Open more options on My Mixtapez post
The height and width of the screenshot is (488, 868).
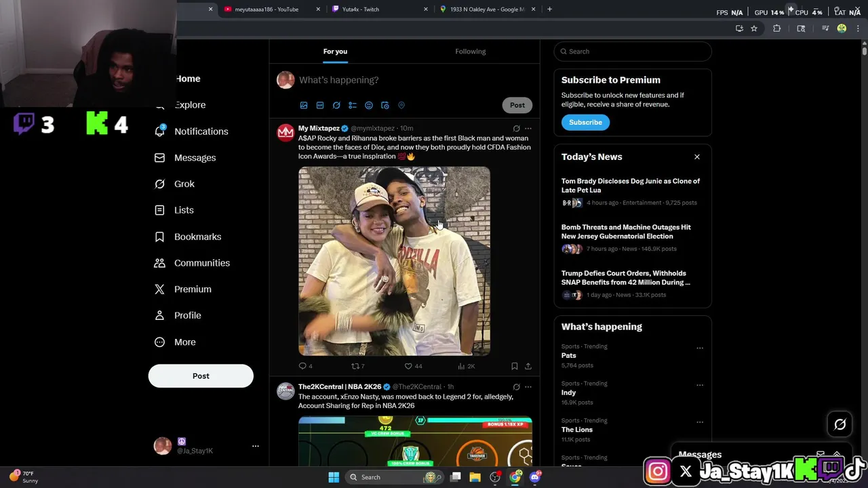coord(528,128)
